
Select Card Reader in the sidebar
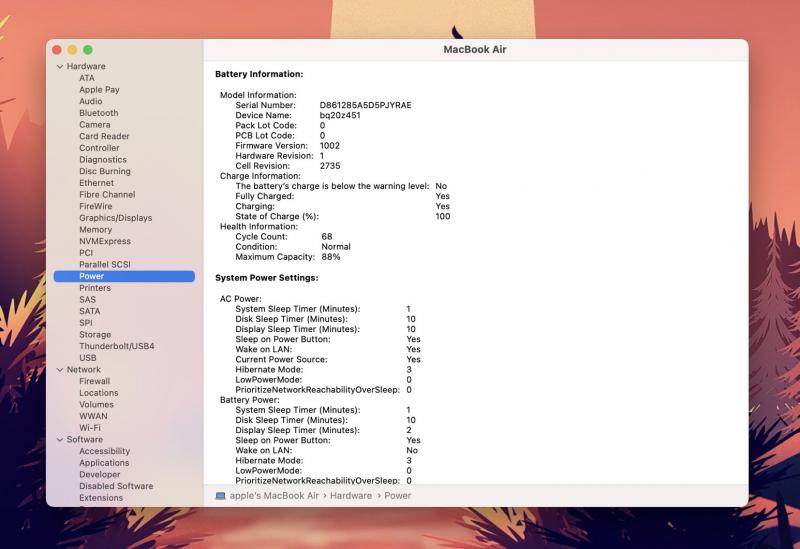104,136
